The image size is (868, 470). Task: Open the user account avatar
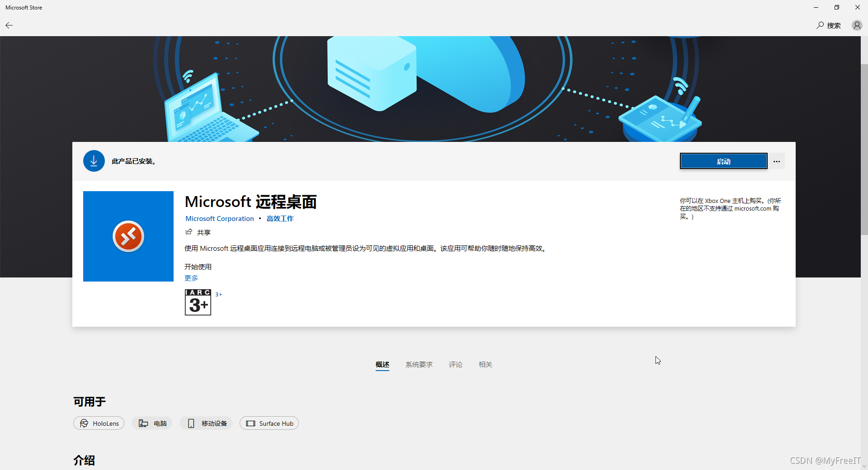click(x=857, y=25)
